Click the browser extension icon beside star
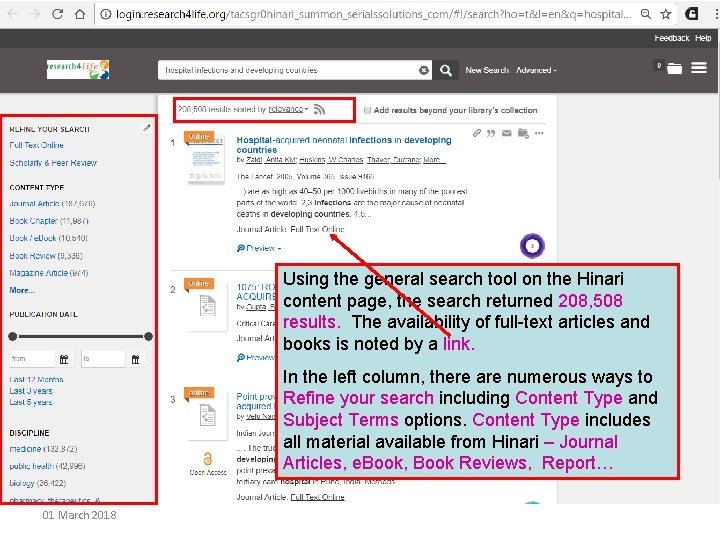The height and width of the screenshot is (540, 720). click(x=692, y=14)
